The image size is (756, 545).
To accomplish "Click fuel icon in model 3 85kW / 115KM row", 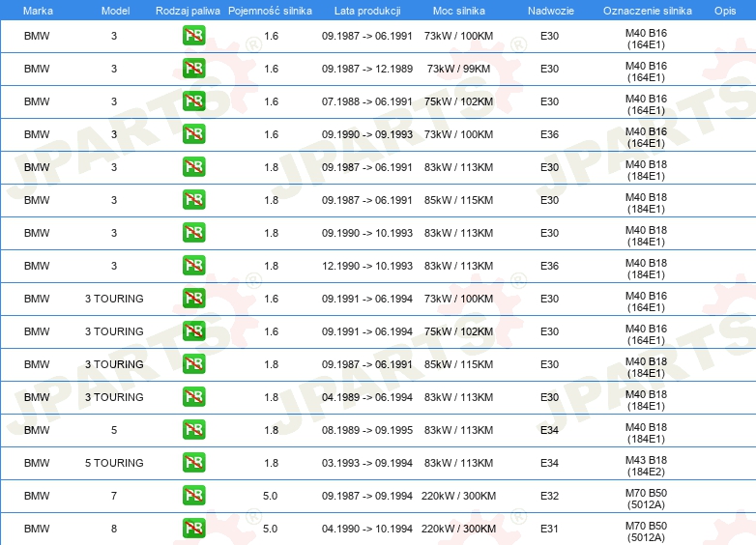I will point(193,200).
